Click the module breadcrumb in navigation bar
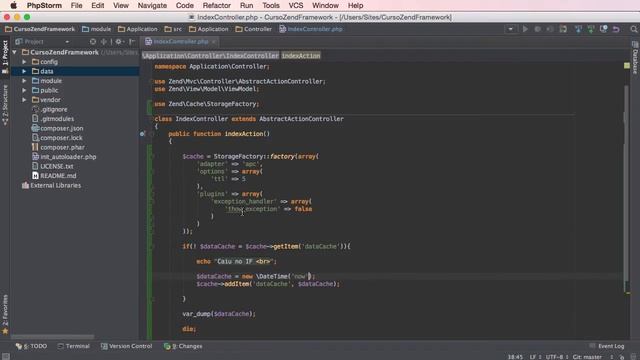Viewport: 640px width, 360px height. pos(96,29)
